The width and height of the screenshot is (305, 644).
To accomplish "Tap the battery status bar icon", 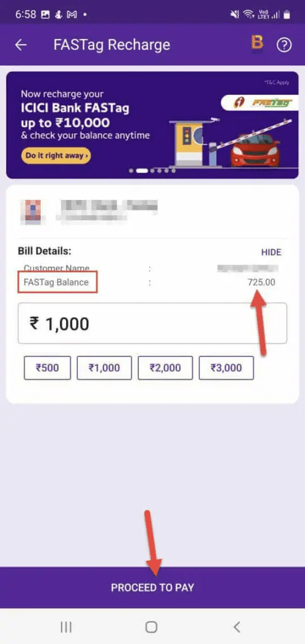I will pos(287,14).
